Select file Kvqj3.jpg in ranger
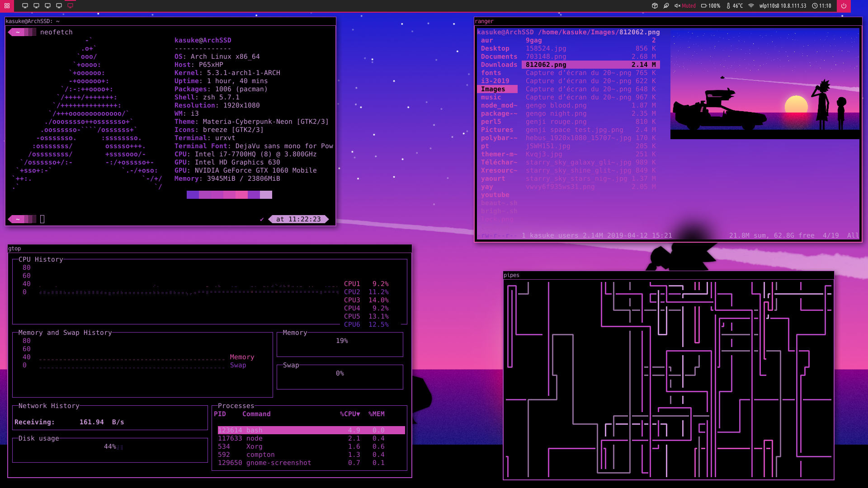This screenshot has width=868, height=488. pos(590,154)
